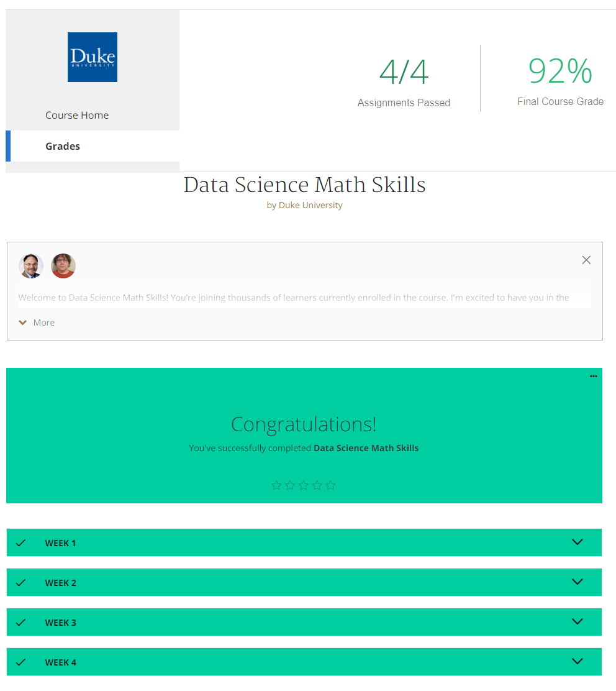616x691 pixels.
Task: Click the first instructor avatar photo
Action: pyautogui.click(x=30, y=266)
